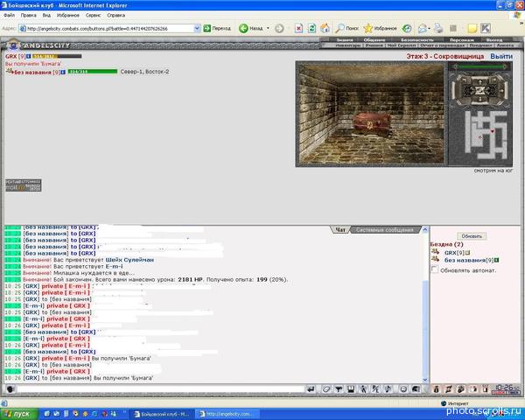
Task: Click the group icon next to GRX[9] in the player list
Action: tap(435, 252)
